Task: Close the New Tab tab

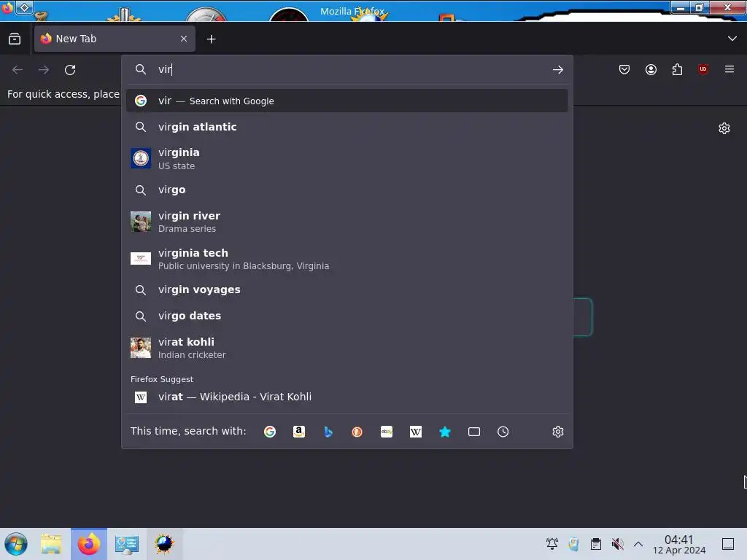Action: 184,39
